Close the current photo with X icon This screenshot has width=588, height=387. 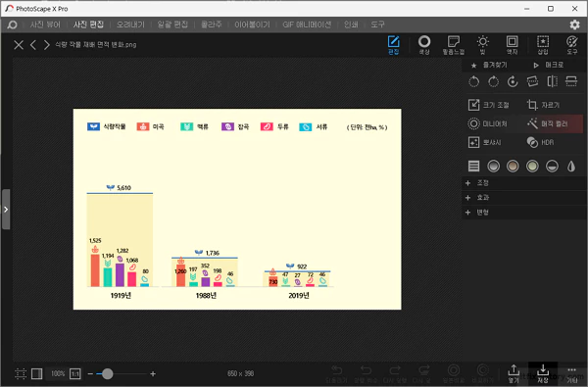click(19, 45)
